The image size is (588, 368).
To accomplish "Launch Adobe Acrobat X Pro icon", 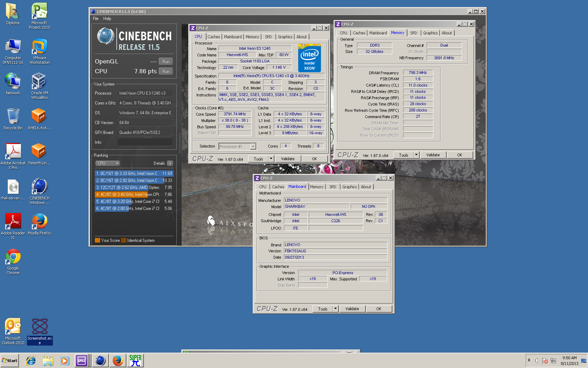I will point(13,156).
